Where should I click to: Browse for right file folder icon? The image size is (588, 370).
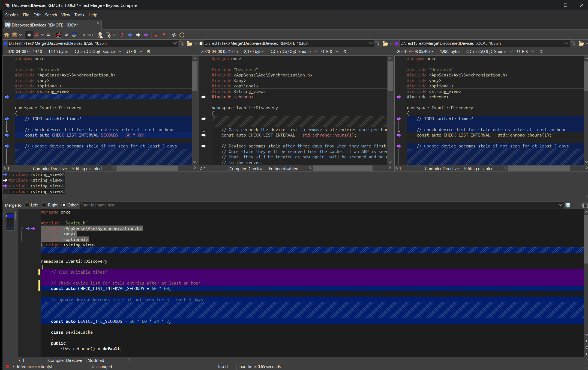pyautogui.click(x=581, y=43)
